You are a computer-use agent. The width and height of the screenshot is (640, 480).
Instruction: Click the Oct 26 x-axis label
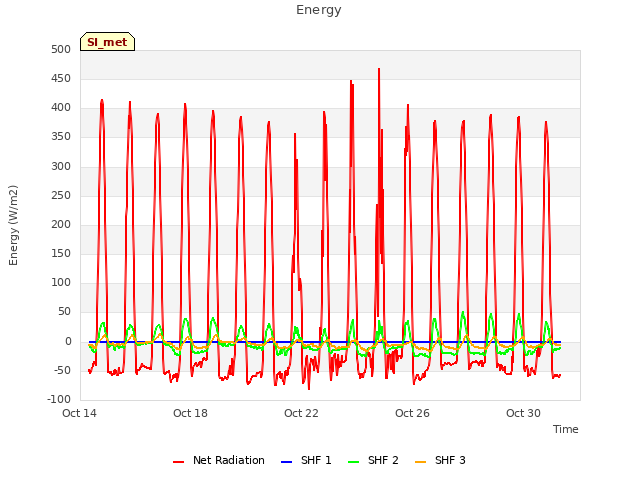413,413
